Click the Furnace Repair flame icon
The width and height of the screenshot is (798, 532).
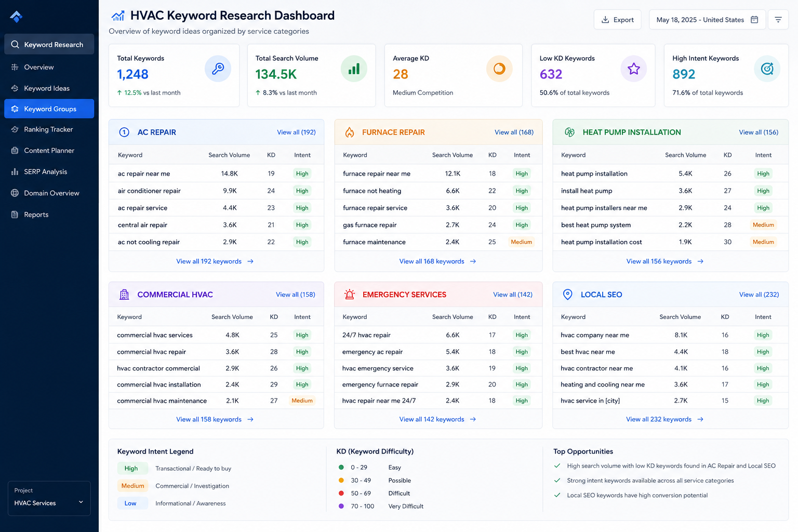click(x=350, y=132)
